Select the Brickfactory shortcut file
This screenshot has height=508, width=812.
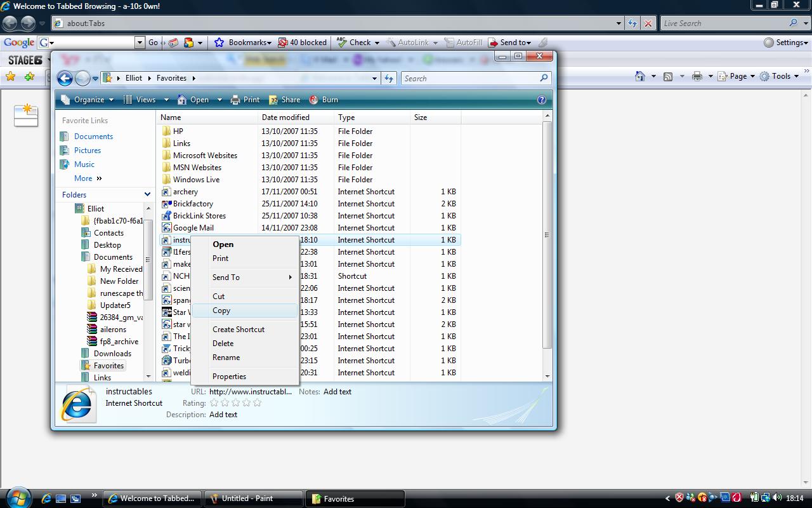tap(193, 204)
